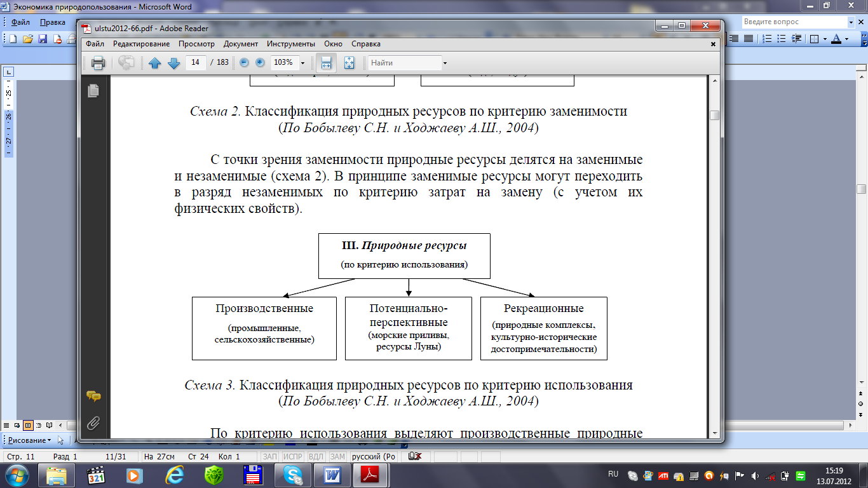Viewport: 868px width, 488px height.
Task: Switch Adobe Reader to full-page fit mode
Action: (x=349, y=63)
